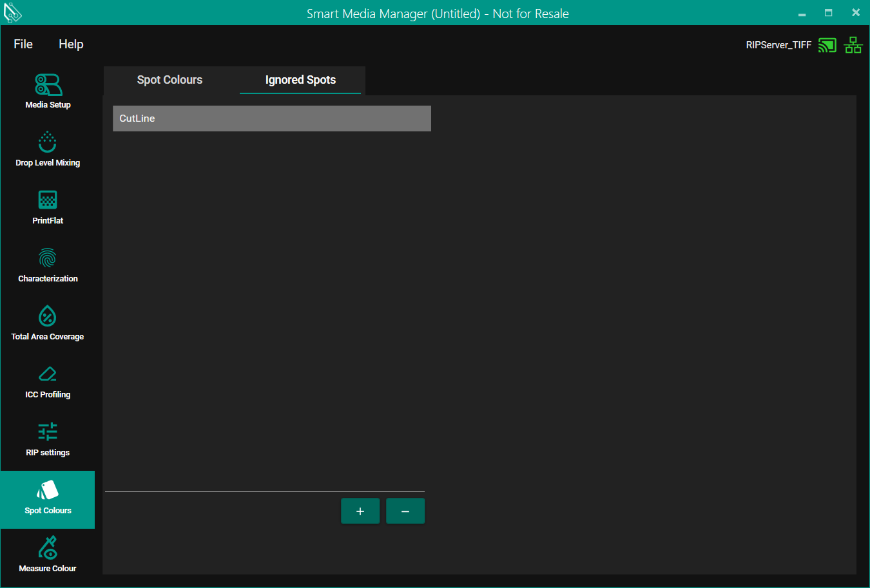870x588 pixels.
Task: Go to Characterization fingerprint icon
Action: click(48, 258)
